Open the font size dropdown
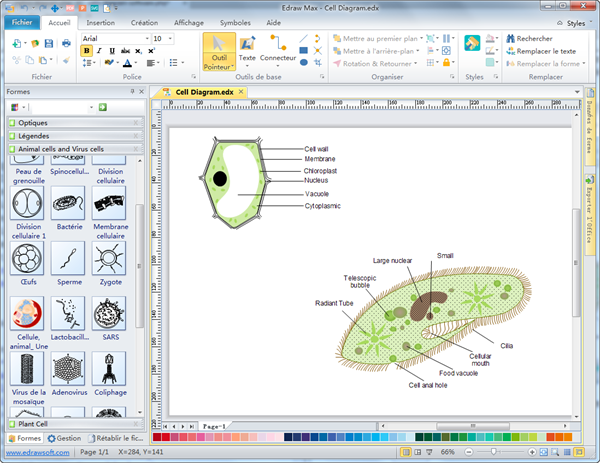 click(170, 38)
